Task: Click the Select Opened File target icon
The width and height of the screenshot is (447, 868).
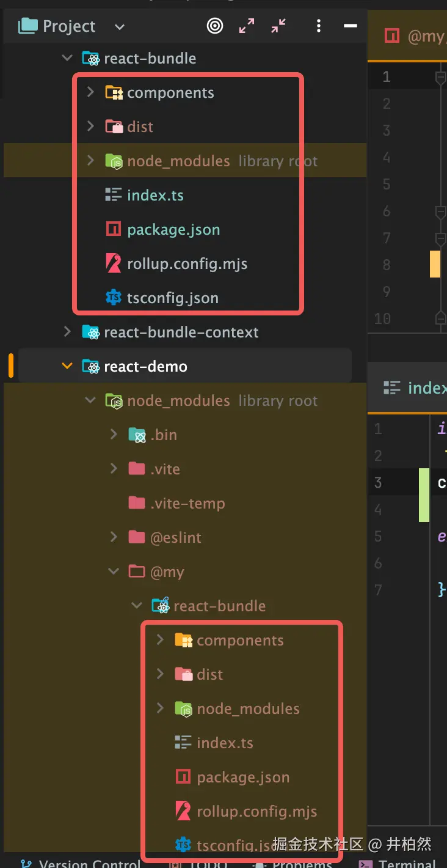Action: coord(214,26)
